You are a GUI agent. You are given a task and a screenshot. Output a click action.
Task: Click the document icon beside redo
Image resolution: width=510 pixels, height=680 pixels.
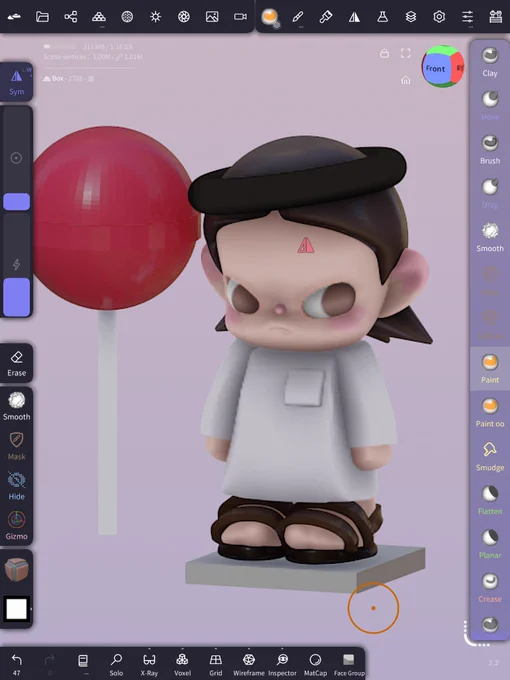pos(83,664)
